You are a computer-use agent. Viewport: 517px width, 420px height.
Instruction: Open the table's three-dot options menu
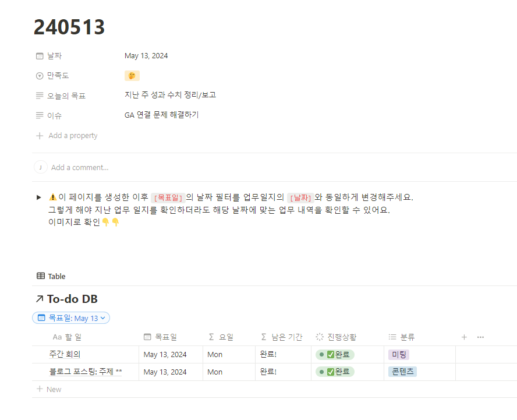[480, 337]
